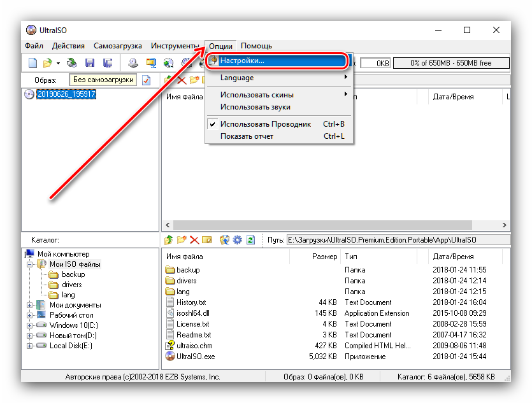
Task: Click the Путь path input field
Action: point(395,240)
